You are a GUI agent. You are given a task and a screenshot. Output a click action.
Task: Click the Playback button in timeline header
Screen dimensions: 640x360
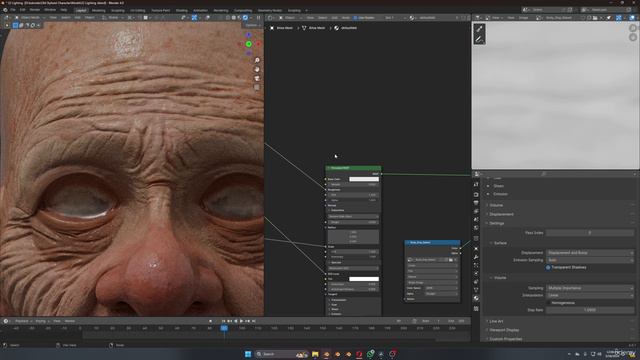23,321
